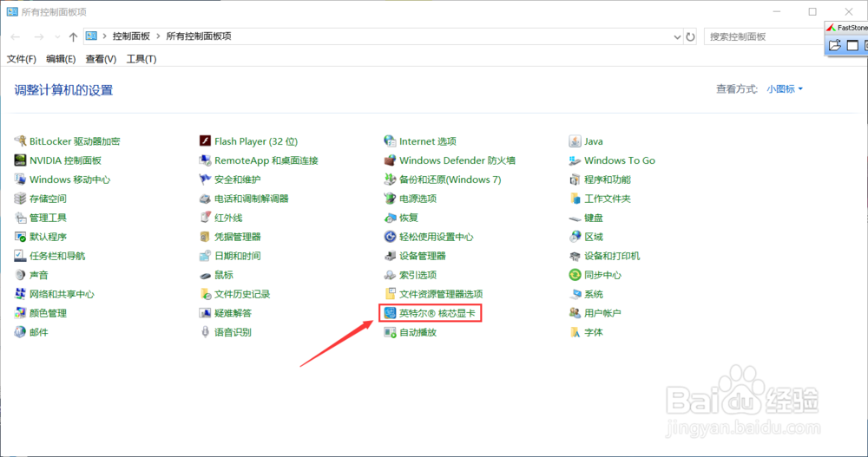Click the 同步中心 green icon

pyautogui.click(x=575, y=275)
